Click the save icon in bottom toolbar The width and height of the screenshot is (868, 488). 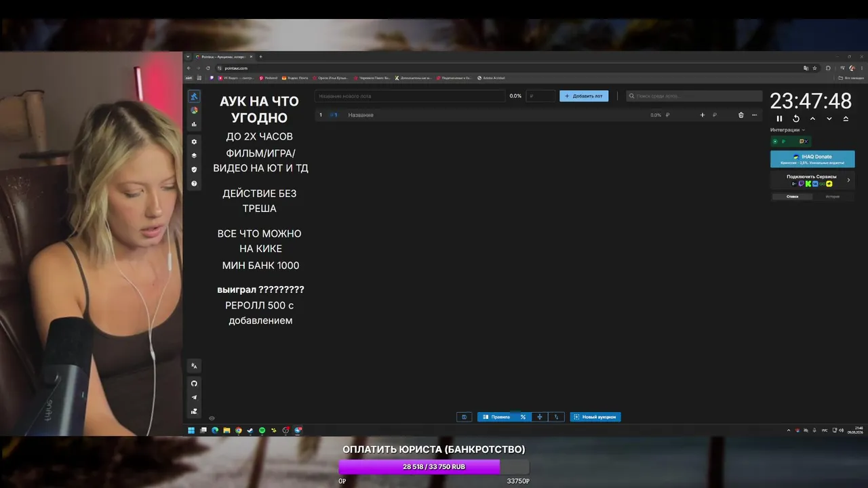[465, 417]
